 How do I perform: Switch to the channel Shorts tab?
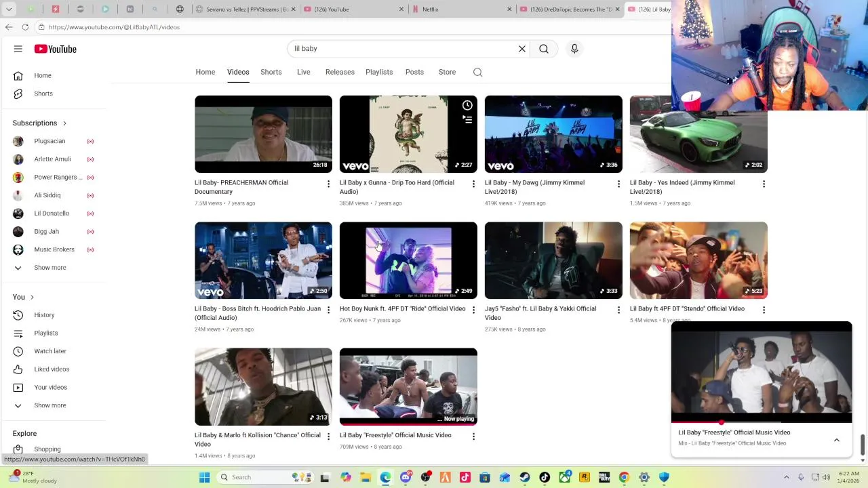271,73
